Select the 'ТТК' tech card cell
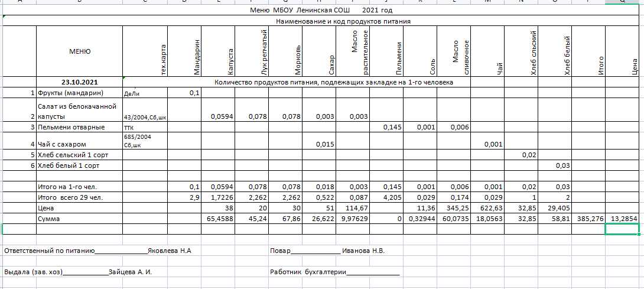The width and height of the screenshot is (644, 289). (129, 127)
